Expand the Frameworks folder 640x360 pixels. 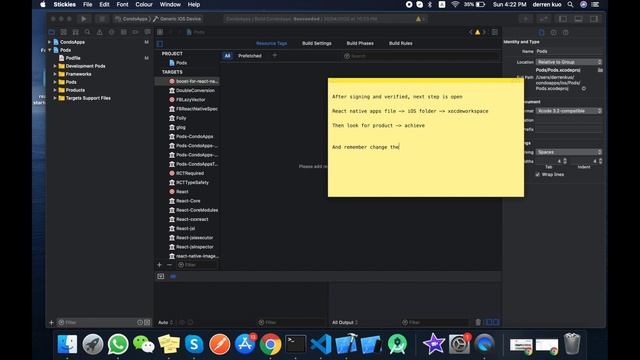55,74
